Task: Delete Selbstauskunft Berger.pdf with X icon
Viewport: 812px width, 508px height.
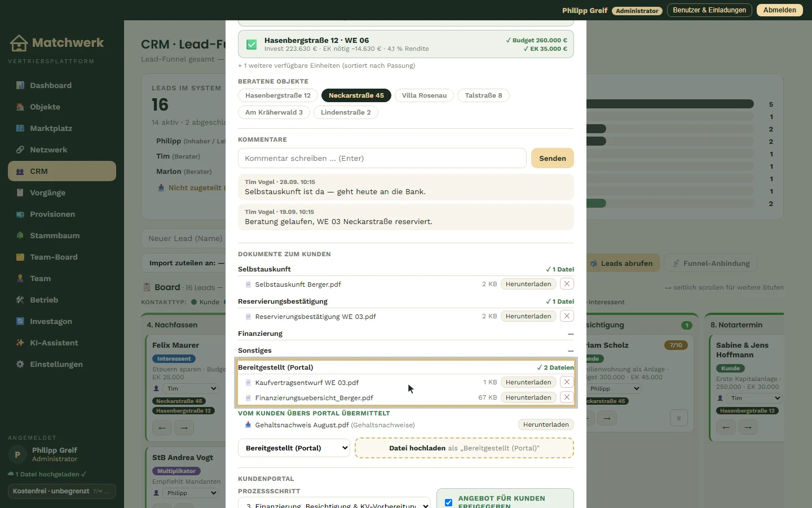Action: click(x=567, y=284)
